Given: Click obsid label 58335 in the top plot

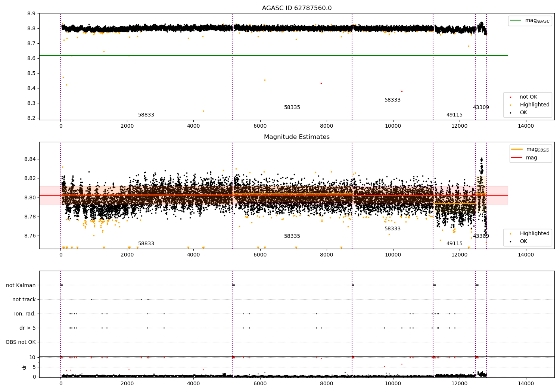Looking at the screenshot, I should pos(292,108).
